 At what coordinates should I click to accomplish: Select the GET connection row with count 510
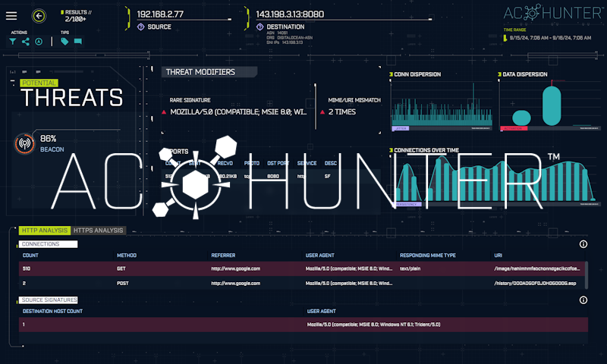[302, 268]
